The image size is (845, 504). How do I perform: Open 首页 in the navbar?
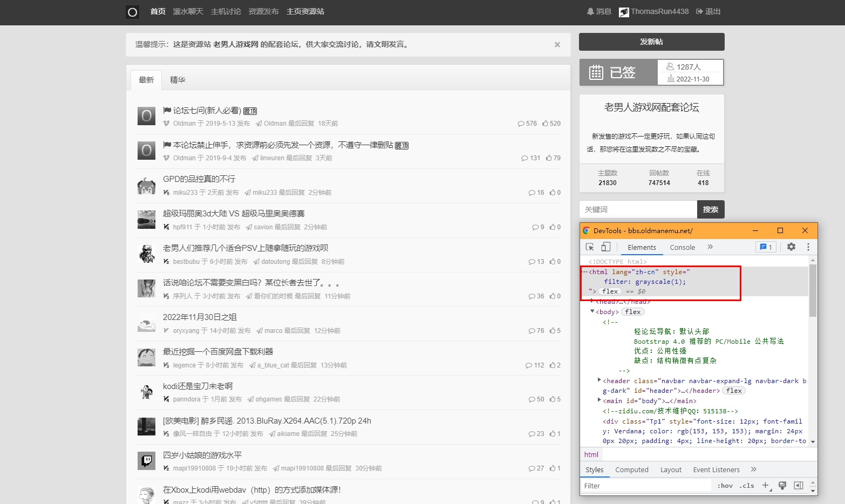[x=158, y=11]
